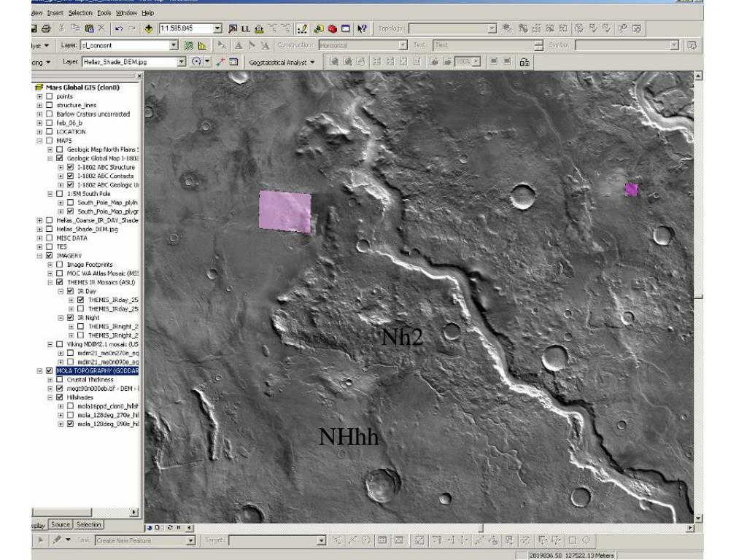The height and width of the screenshot is (560, 747).
Task: Collapse the THEMIS IR Mosaics group
Action: [50, 282]
